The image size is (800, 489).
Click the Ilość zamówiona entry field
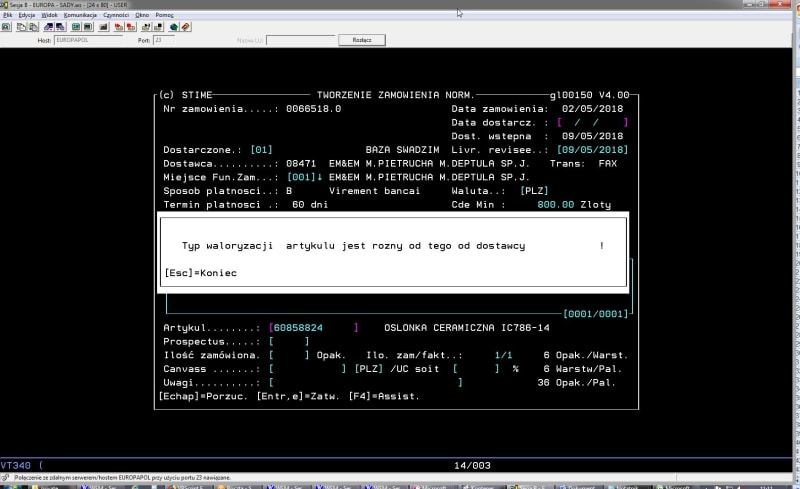click(x=289, y=355)
